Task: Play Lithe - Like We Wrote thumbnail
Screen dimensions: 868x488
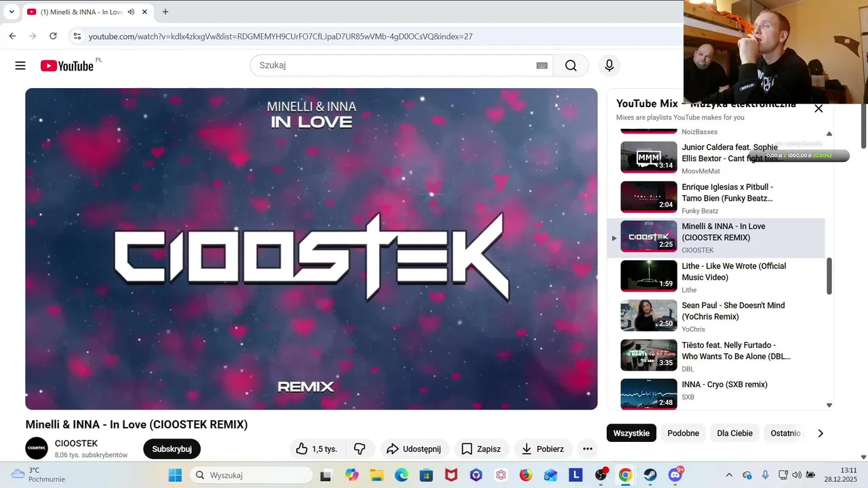Action: [649, 276]
